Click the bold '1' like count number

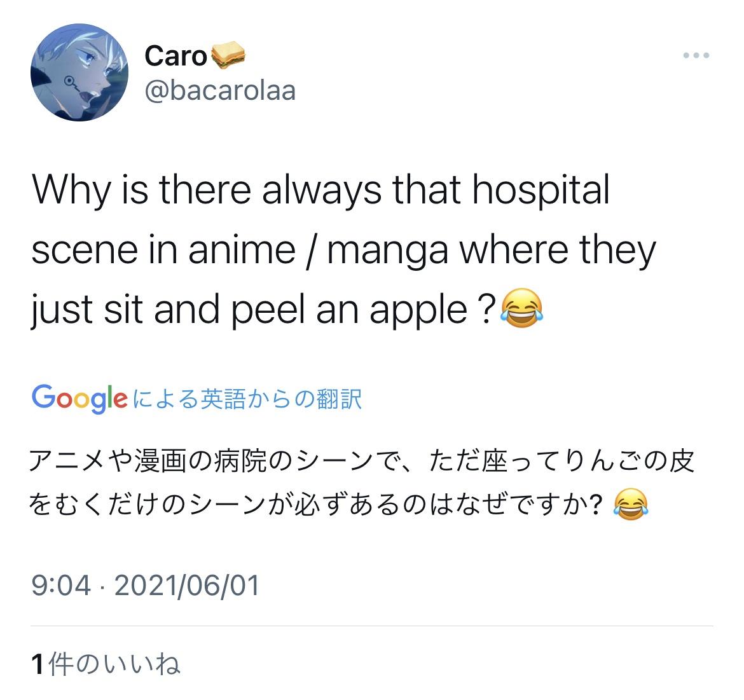pos(38,664)
